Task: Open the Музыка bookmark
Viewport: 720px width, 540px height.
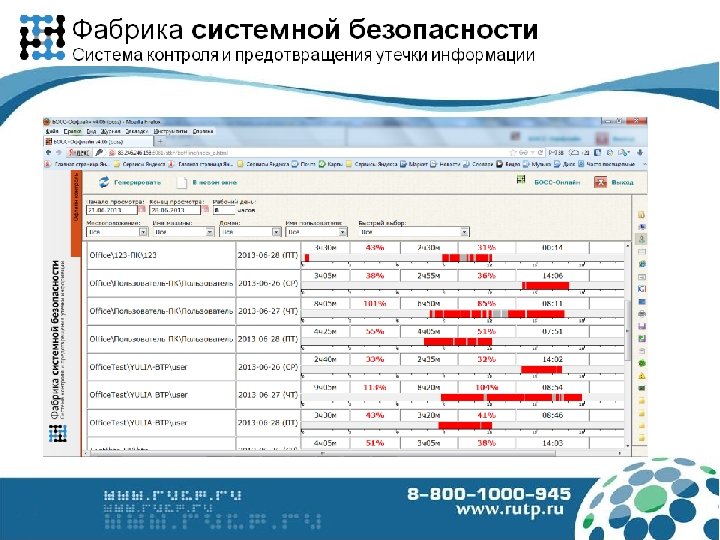Action: [x=537, y=164]
